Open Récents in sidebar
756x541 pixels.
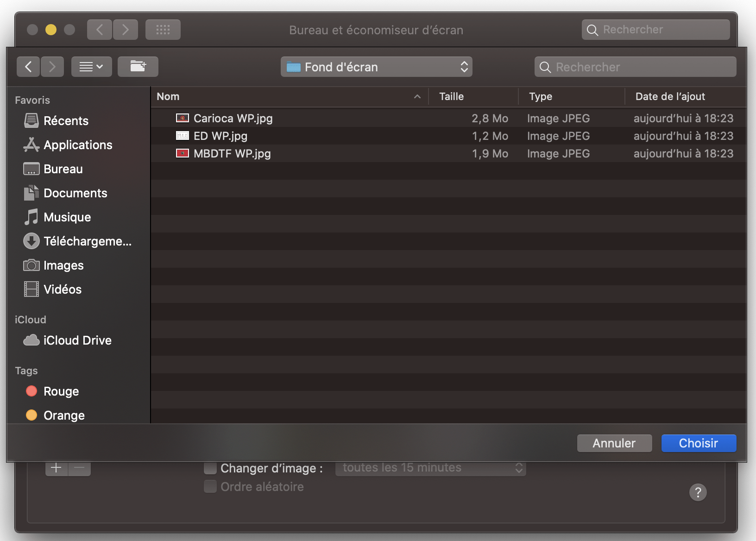coord(78,121)
